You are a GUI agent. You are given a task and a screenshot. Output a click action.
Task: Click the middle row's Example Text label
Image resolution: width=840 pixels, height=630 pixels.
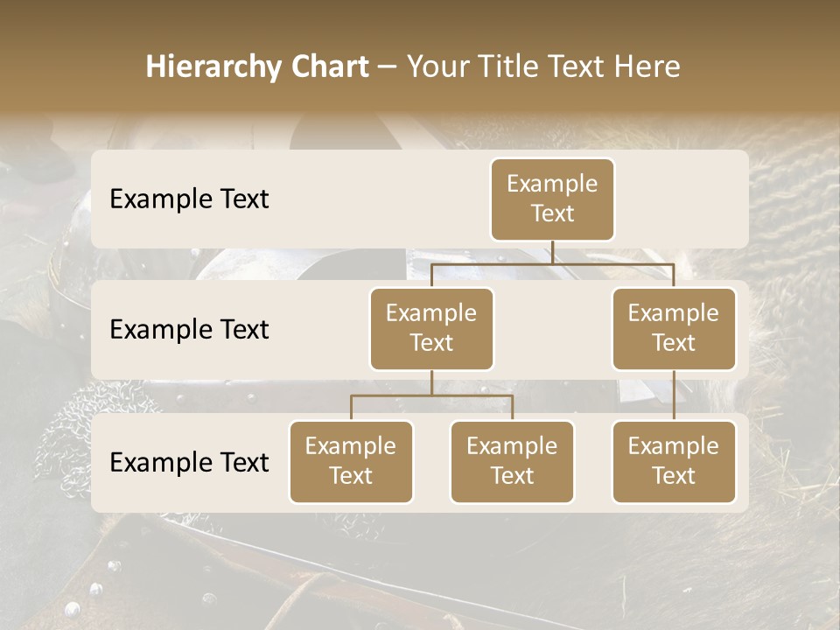click(x=189, y=329)
